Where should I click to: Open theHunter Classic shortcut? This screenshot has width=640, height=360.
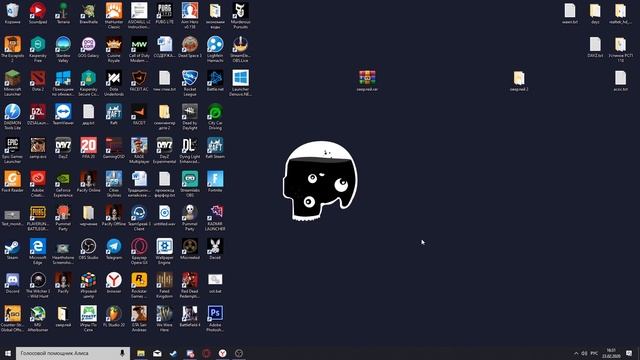(x=113, y=16)
